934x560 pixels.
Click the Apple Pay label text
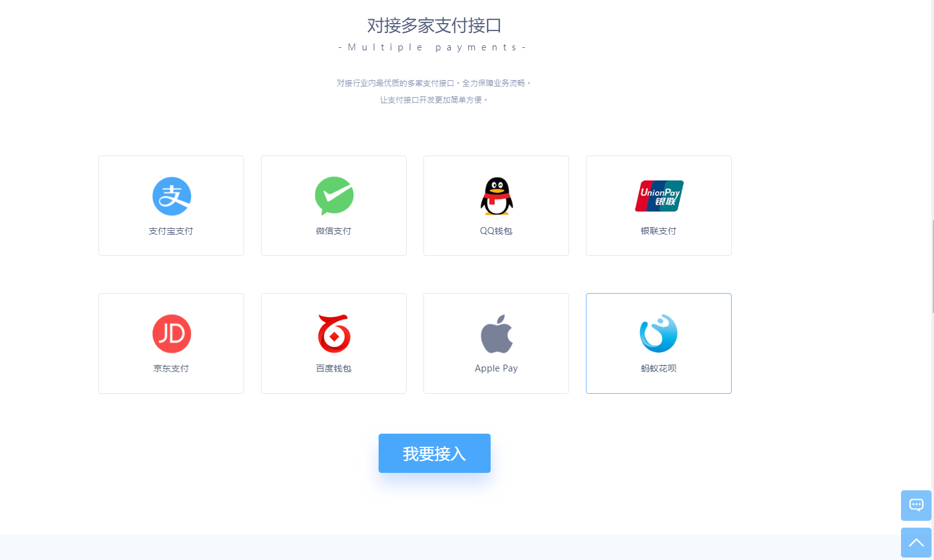pyautogui.click(x=496, y=368)
